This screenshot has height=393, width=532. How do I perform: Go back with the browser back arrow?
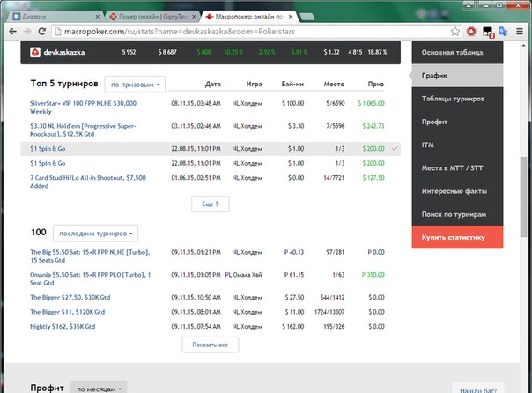[13, 32]
